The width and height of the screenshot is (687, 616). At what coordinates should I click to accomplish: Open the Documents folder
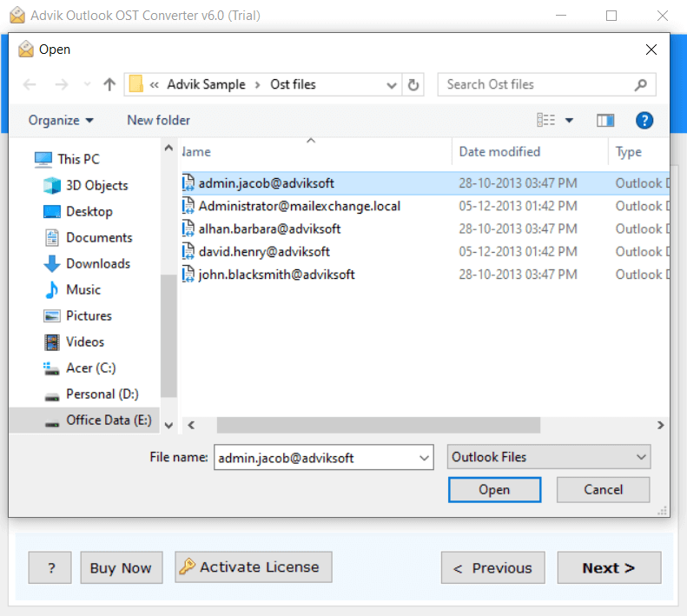point(88,238)
